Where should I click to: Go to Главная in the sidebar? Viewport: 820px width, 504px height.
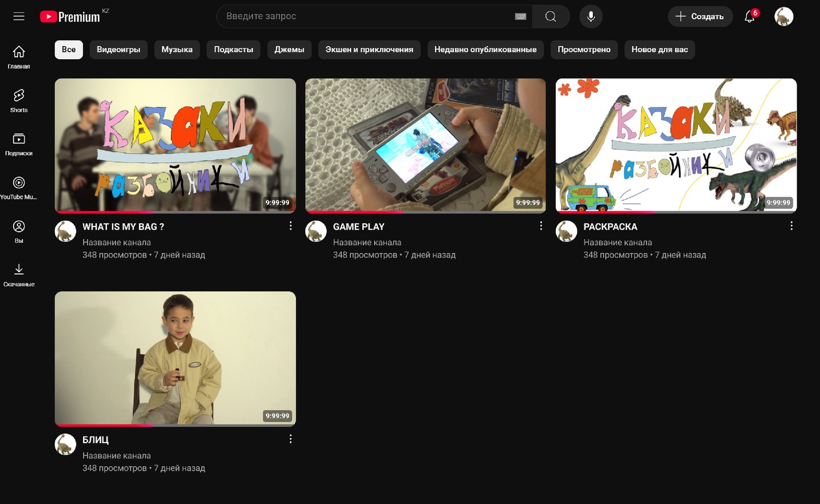[19, 57]
